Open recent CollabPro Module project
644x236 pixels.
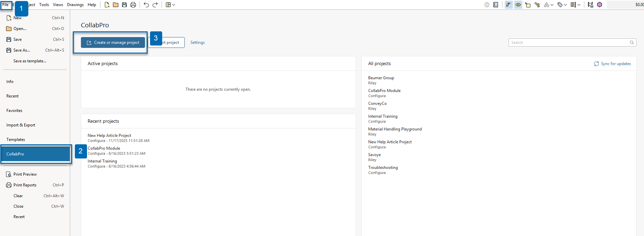pyautogui.click(x=116, y=151)
